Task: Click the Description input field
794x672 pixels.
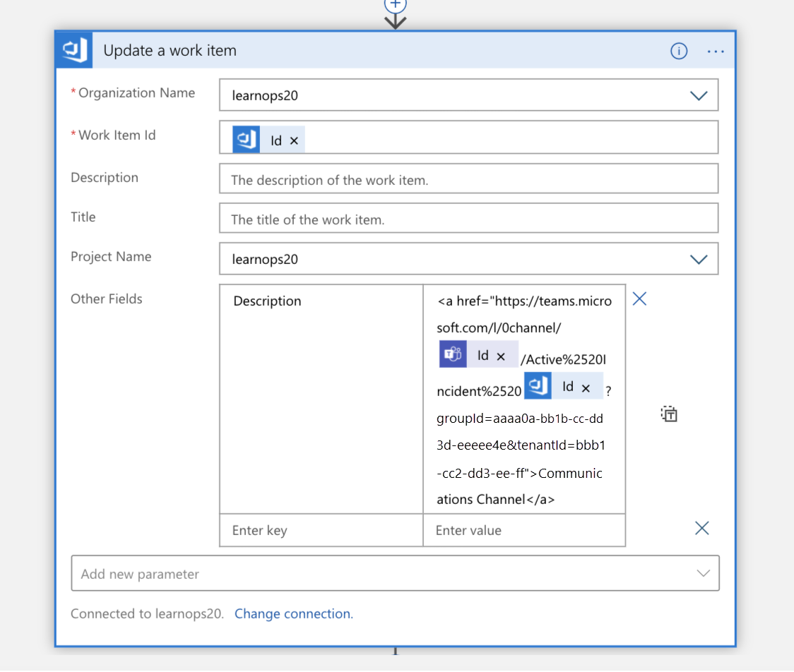Action: point(468,179)
